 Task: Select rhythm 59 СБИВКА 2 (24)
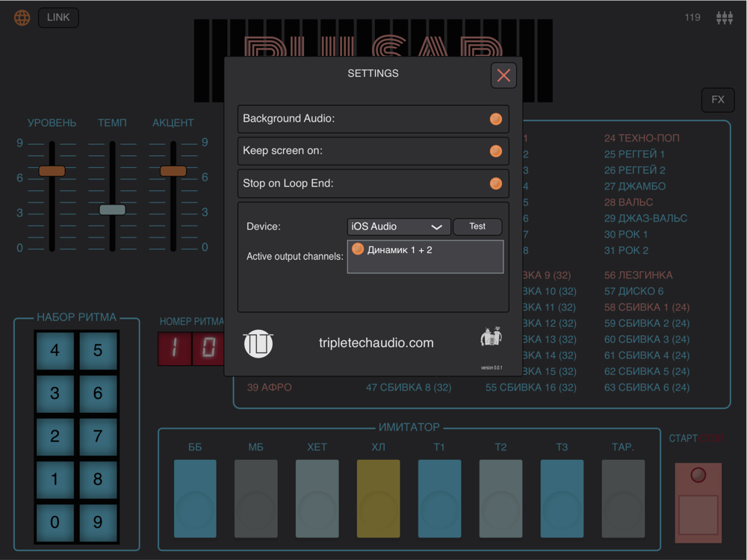(647, 323)
